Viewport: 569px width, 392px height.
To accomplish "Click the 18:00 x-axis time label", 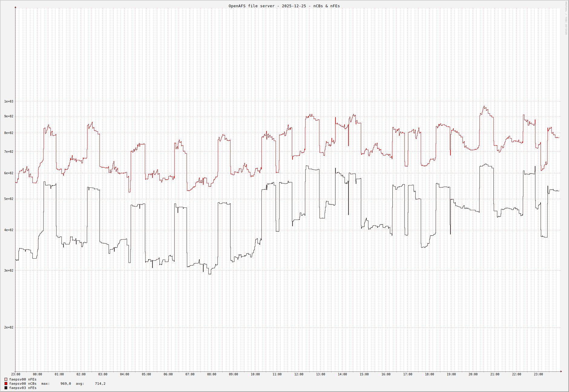I will tap(429, 374).
